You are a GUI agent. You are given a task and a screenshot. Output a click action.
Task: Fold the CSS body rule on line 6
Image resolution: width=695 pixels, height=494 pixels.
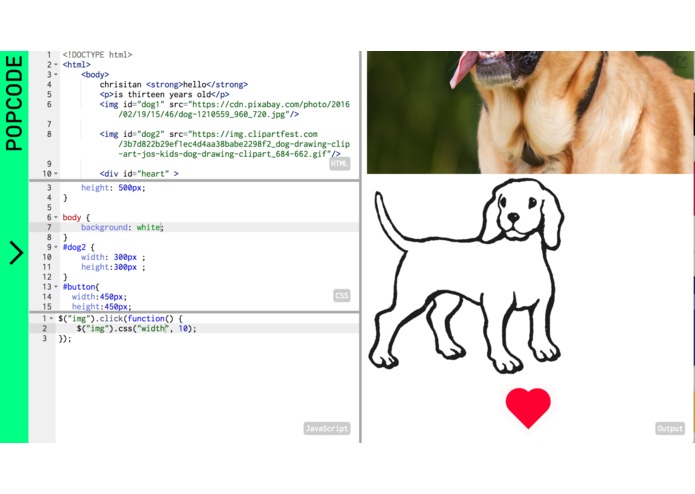pyautogui.click(x=56, y=217)
